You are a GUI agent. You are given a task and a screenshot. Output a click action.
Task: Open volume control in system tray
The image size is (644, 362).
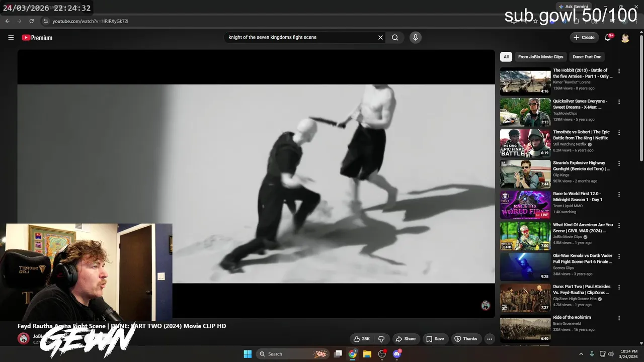[x=612, y=354]
